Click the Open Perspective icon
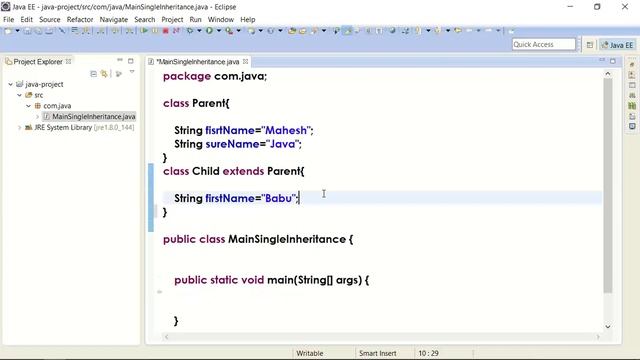The width and height of the screenshot is (640, 360). [590, 45]
